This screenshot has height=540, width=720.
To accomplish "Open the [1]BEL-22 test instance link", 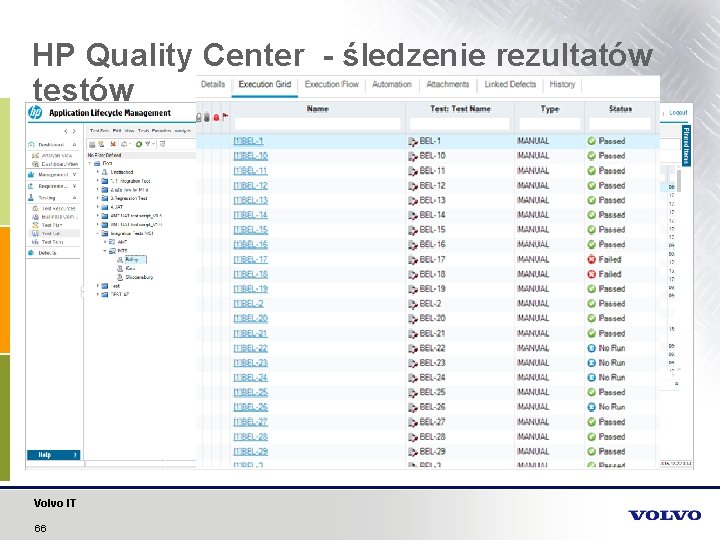I will click(251, 348).
